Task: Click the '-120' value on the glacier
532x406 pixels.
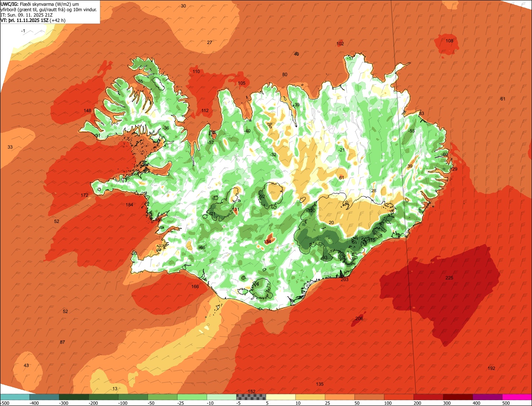Action: 311,210
